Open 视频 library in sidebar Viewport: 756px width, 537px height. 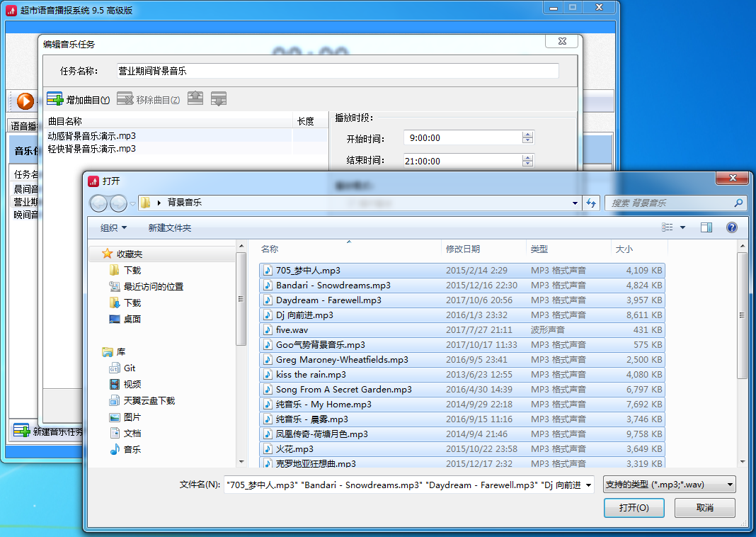(x=132, y=385)
